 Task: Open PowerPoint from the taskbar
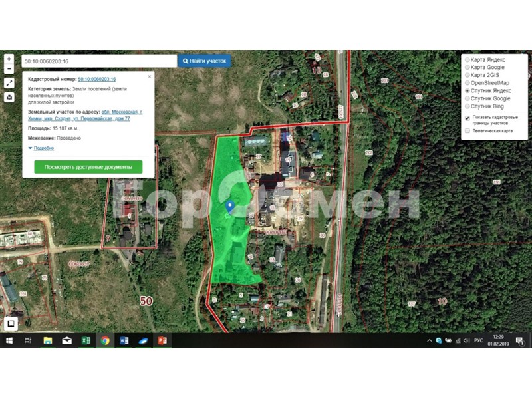click(x=162, y=340)
